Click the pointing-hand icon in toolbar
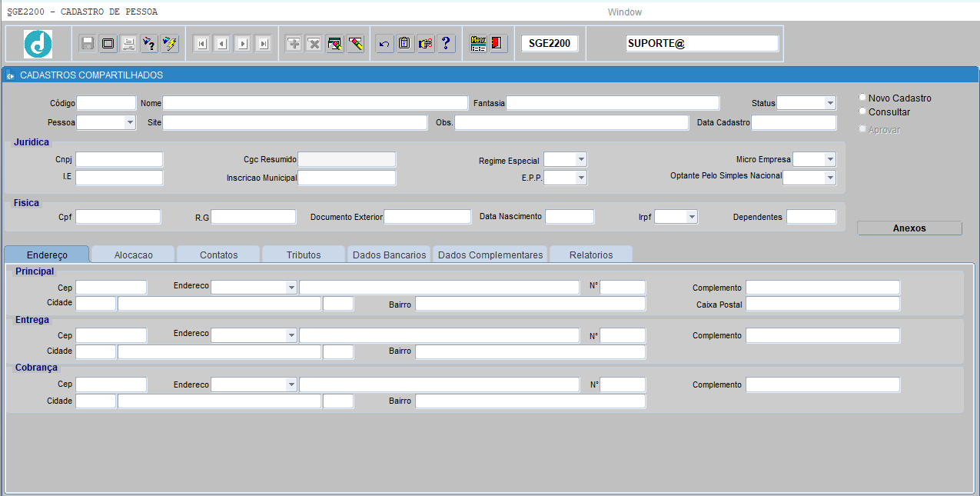The width and height of the screenshot is (980, 496). [x=425, y=44]
